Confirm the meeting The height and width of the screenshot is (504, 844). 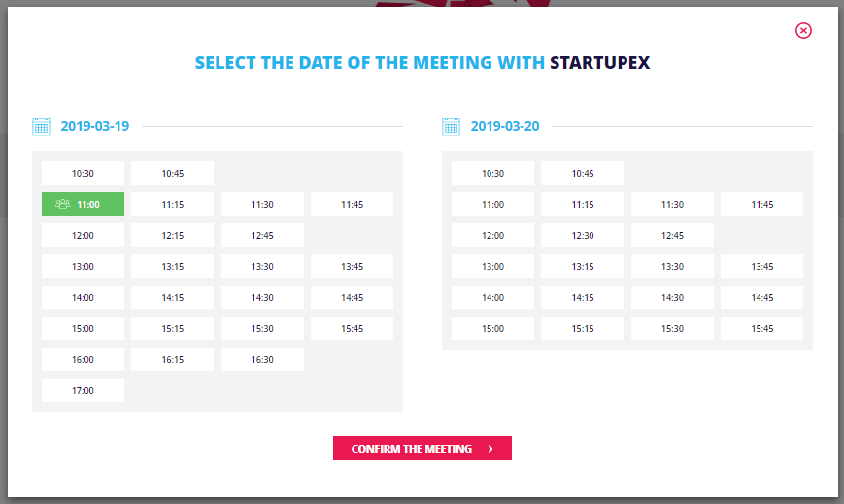tap(422, 448)
